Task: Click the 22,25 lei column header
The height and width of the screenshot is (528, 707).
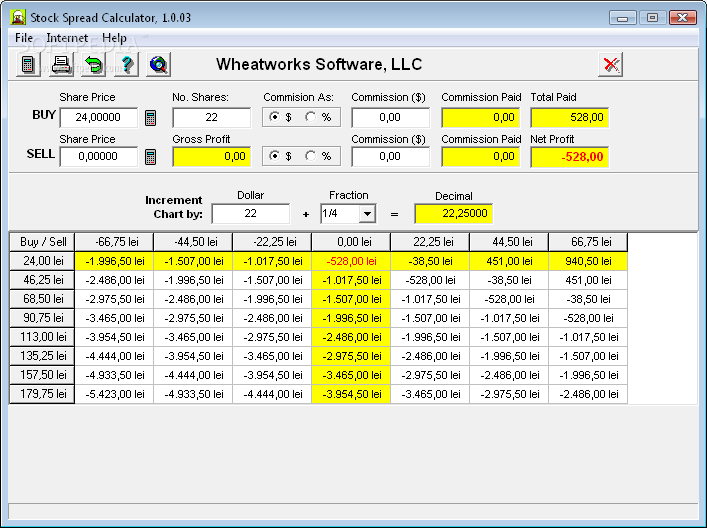Action: point(430,242)
